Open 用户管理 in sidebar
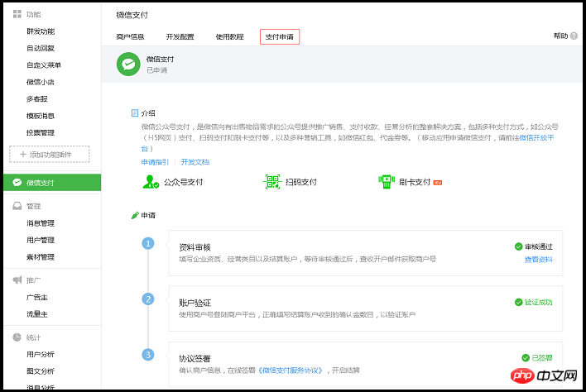This screenshot has height=392, width=586. 41,240
